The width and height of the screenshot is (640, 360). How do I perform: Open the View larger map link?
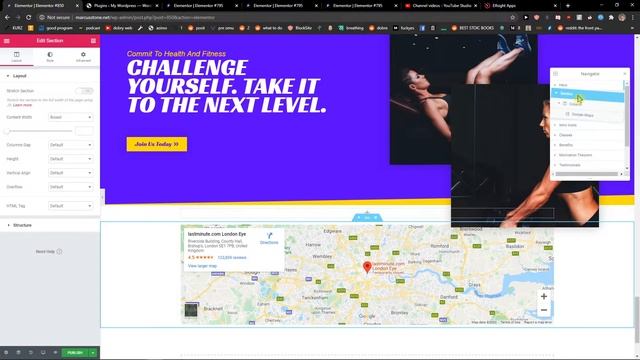click(202, 266)
